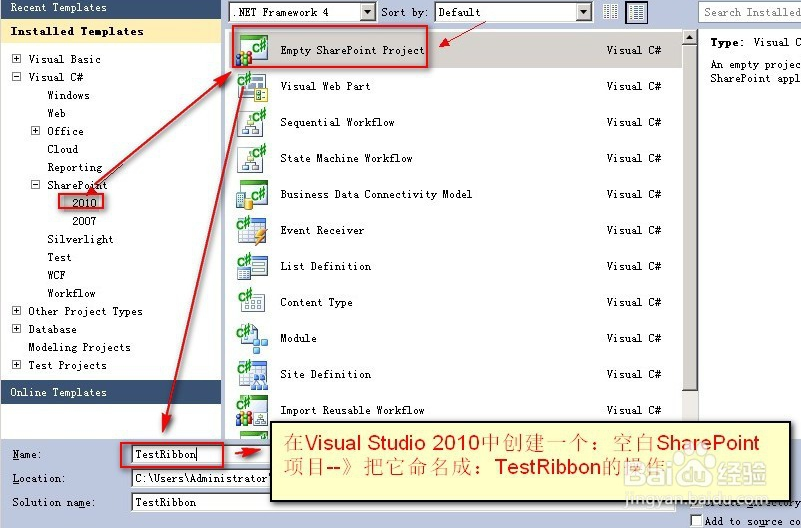The image size is (801, 528).
Task: Select the 'Business Data Connectivity Model' name
Action: tap(376, 195)
